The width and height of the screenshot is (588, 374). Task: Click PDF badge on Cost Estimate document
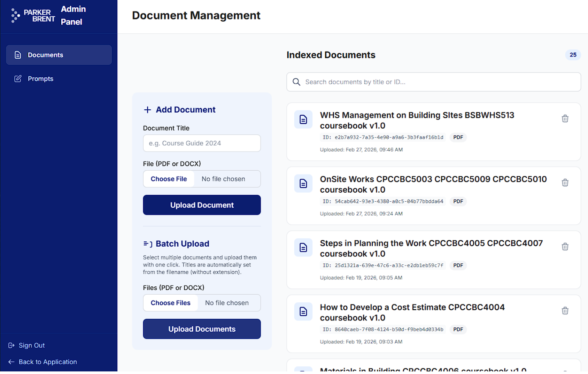(x=458, y=329)
